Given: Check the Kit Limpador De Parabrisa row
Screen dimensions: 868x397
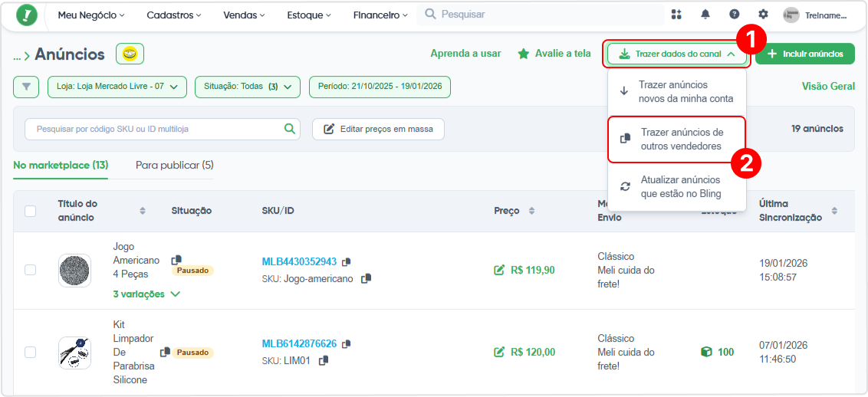Looking at the screenshot, I should (x=31, y=353).
